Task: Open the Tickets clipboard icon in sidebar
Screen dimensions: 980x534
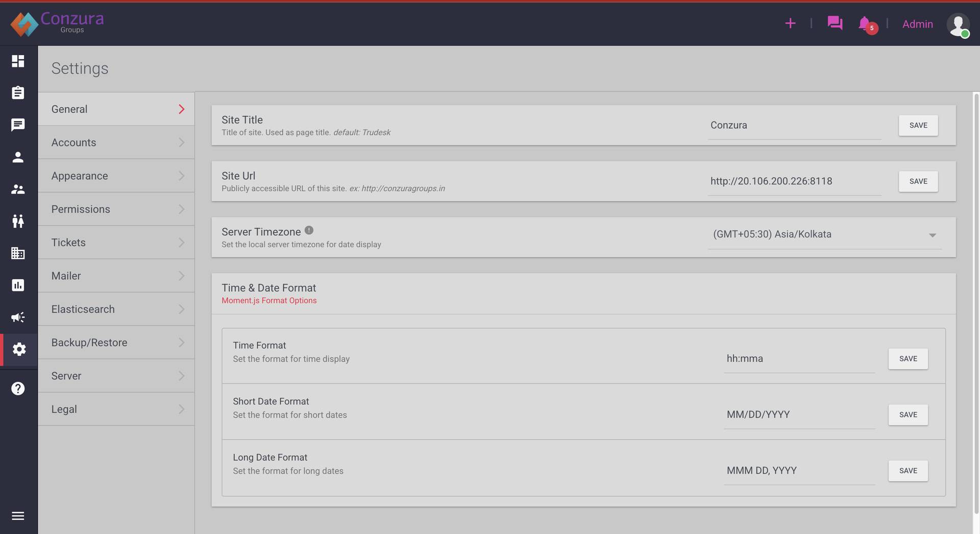Action: pyautogui.click(x=18, y=93)
